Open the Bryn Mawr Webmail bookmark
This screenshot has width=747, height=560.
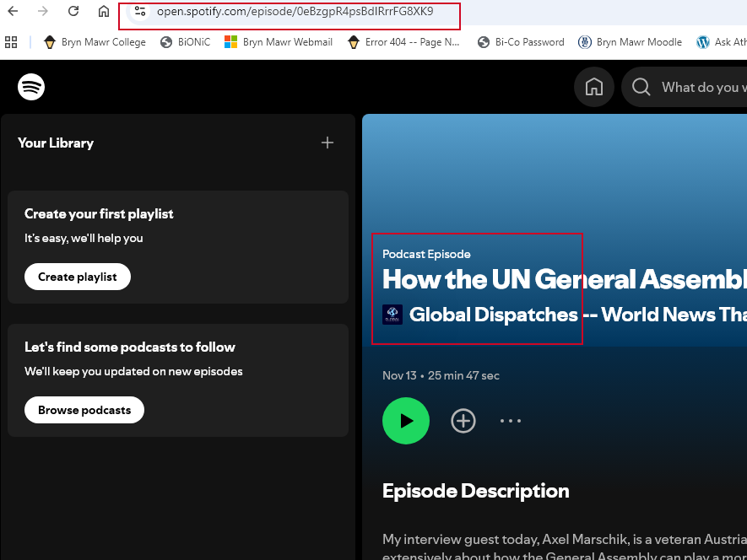point(279,42)
